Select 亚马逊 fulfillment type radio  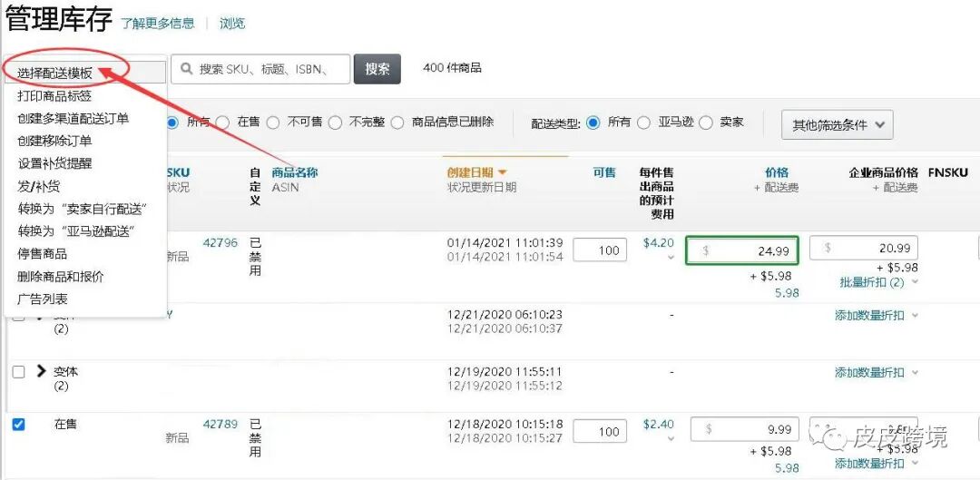[643, 122]
